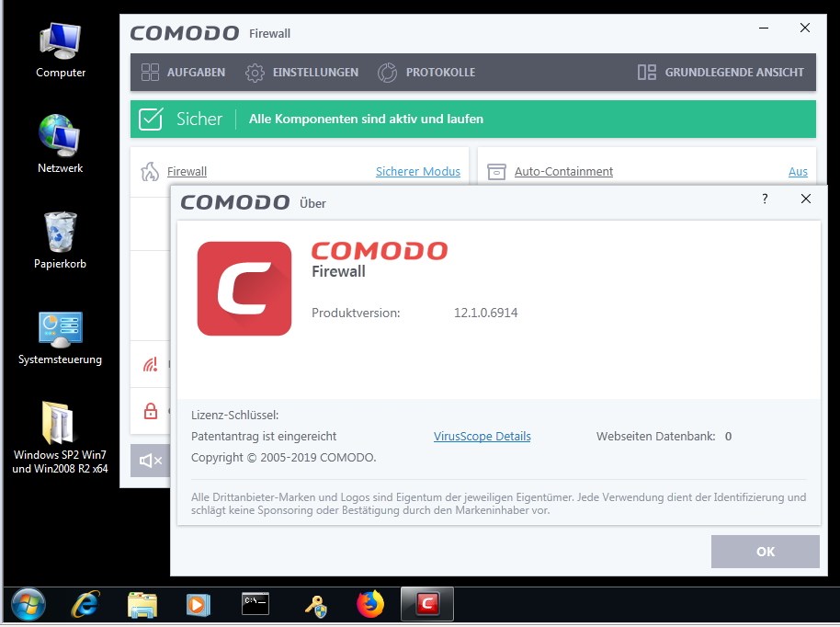The height and width of the screenshot is (627, 840).
Task: Close the Über dialog
Action: tap(805, 199)
